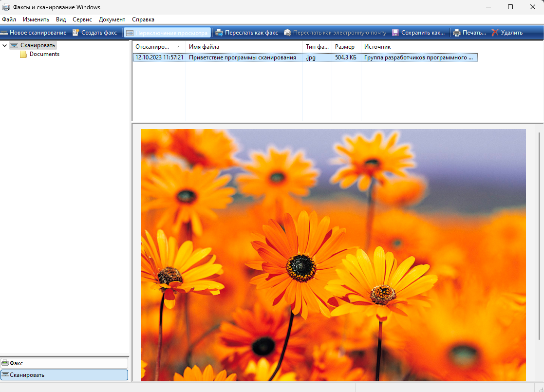Viewport: 544px width, 392px height.
Task: Click the scanner icon beside tree Сканировать
Action: pos(14,45)
